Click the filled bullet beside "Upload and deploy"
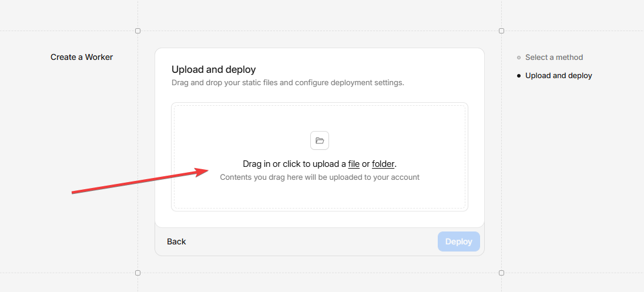The height and width of the screenshot is (292, 644). pos(518,76)
